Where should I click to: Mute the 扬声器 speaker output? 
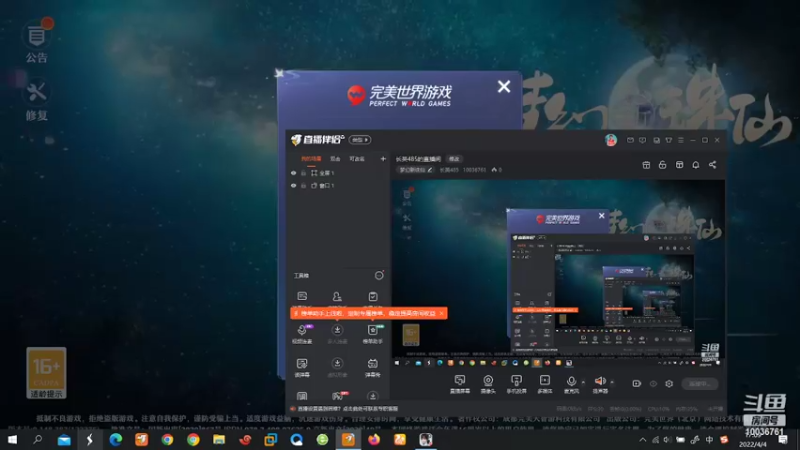pyautogui.click(x=600, y=384)
